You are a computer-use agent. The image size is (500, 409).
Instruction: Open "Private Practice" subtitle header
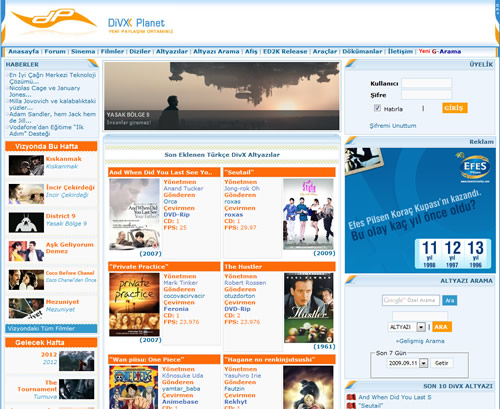(164, 267)
